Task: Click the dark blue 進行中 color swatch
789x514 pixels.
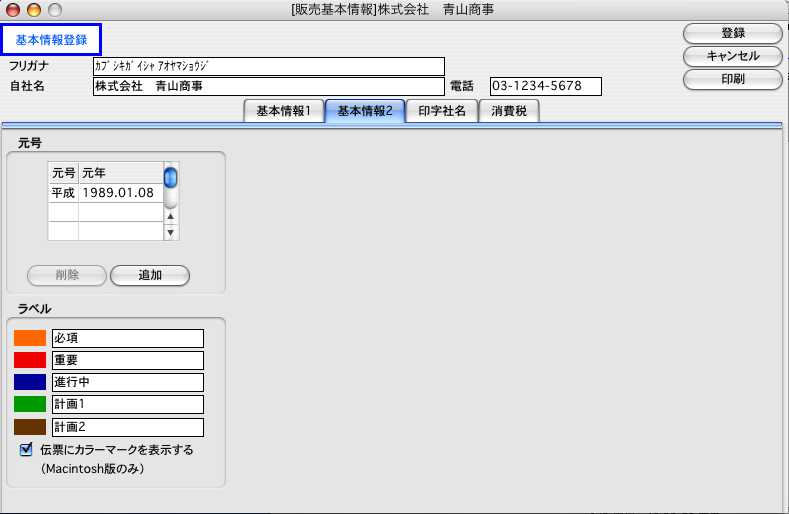Action: (x=30, y=382)
